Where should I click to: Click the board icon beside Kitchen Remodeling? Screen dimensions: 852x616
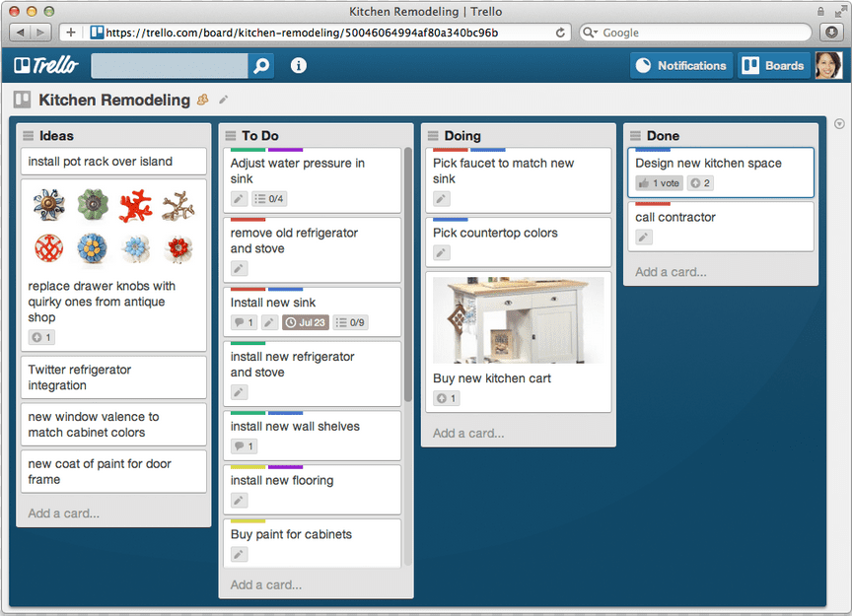pyautogui.click(x=23, y=100)
